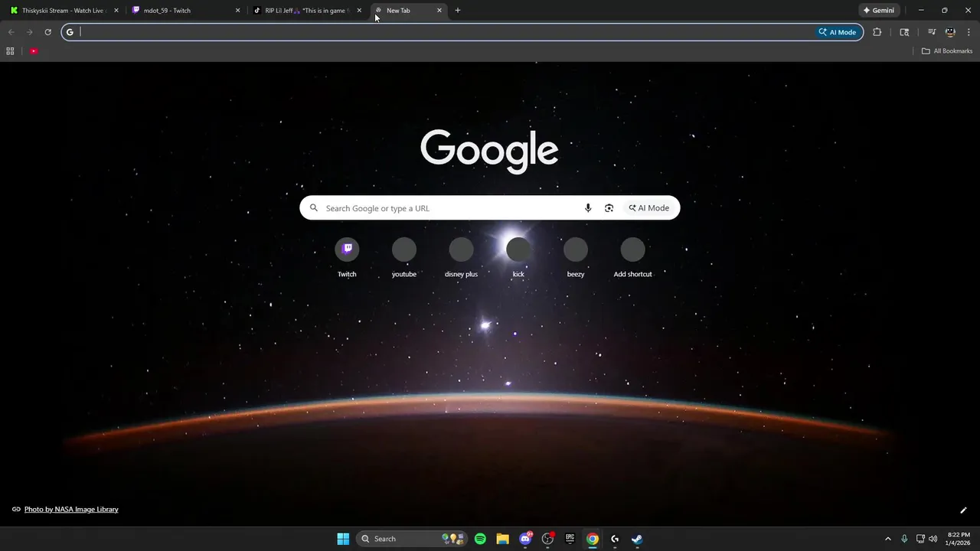This screenshot has width=980, height=551.
Task: Select the New Tab tab
Action: [407, 11]
